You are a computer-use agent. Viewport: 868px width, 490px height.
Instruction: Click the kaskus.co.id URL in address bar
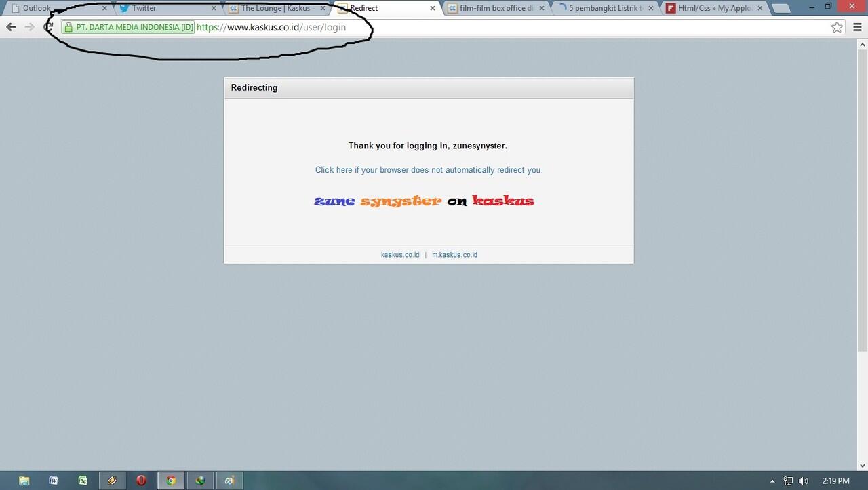pos(271,28)
